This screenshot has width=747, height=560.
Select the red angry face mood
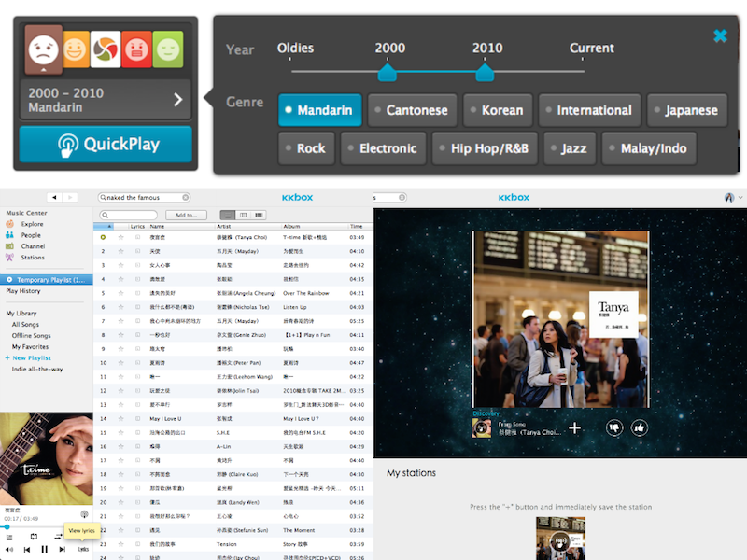coord(136,49)
